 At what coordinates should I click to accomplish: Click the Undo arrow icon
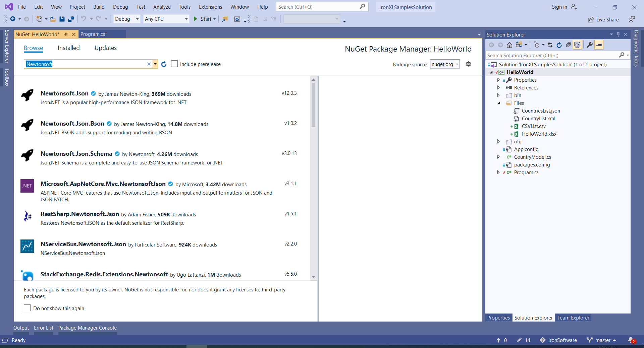click(x=84, y=19)
